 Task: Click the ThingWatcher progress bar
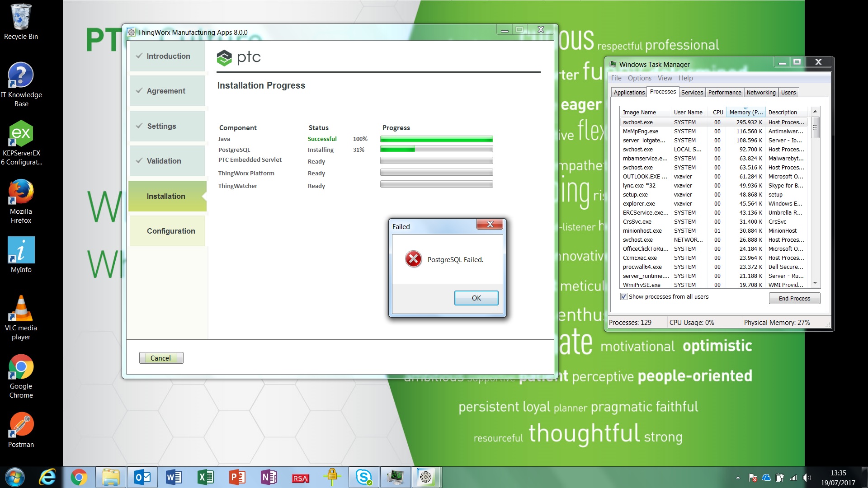(436, 184)
